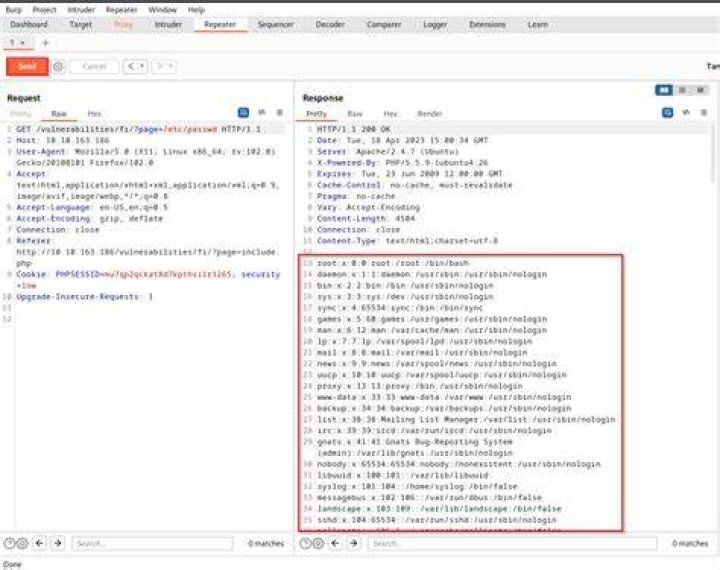Focus the Request search field
The height and width of the screenshot is (570, 720).
(x=152, y=544)
